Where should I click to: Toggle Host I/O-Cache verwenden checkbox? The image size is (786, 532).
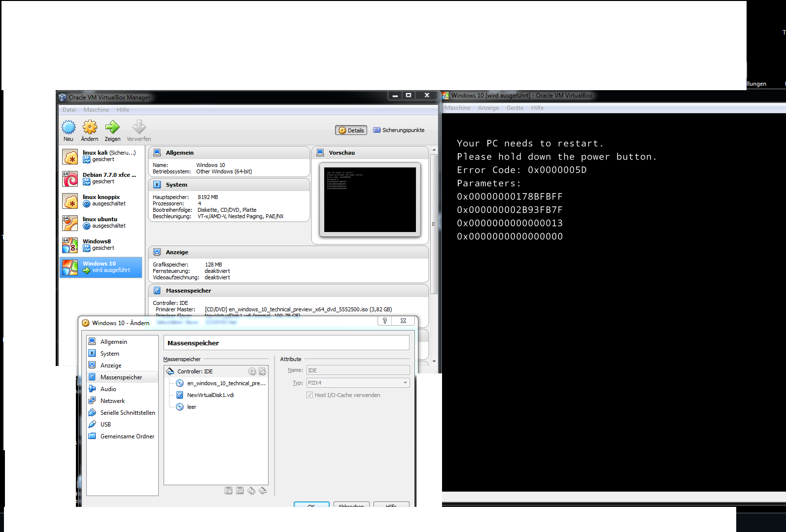(x=309, y=395)
